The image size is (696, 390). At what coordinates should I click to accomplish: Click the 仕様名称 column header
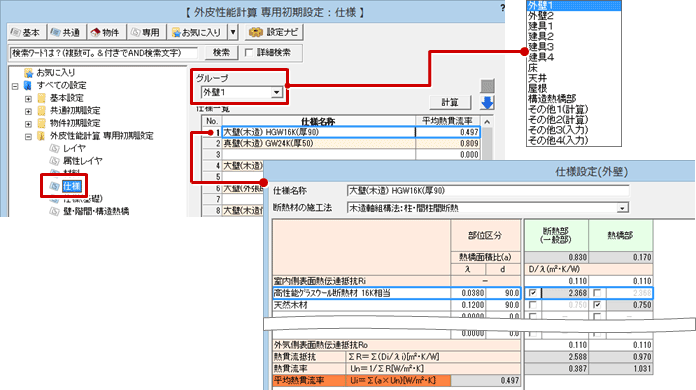pyautogui.click(x=318, y=121)
